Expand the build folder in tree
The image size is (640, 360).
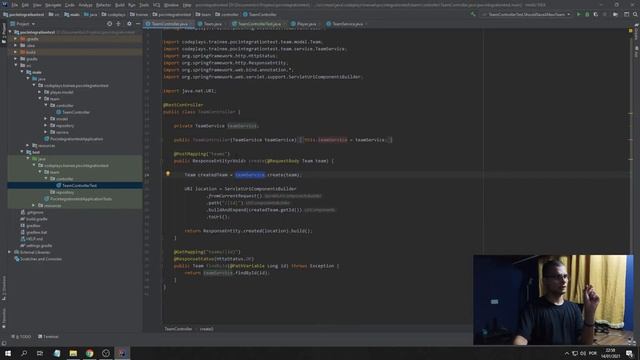click(16, 52)
